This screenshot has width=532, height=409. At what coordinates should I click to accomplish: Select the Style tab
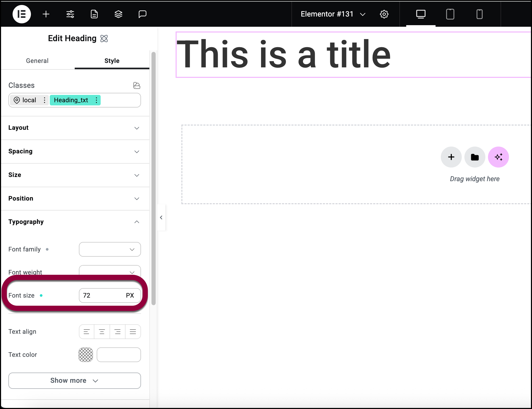112,61
